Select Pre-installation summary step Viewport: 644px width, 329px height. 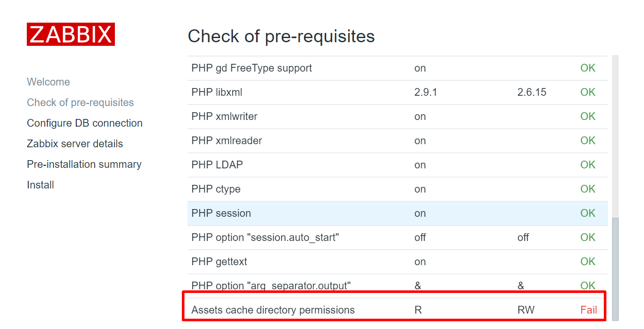(x=84, y=164)
